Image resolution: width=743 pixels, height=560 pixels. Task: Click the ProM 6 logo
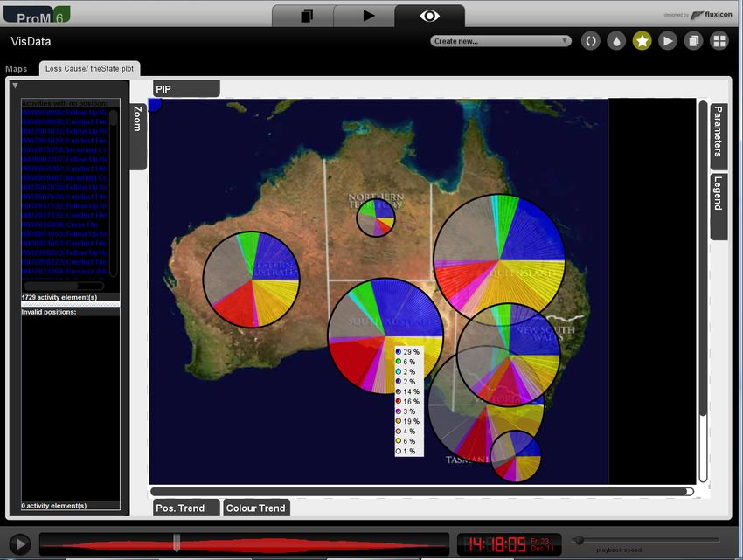(37, 15)
